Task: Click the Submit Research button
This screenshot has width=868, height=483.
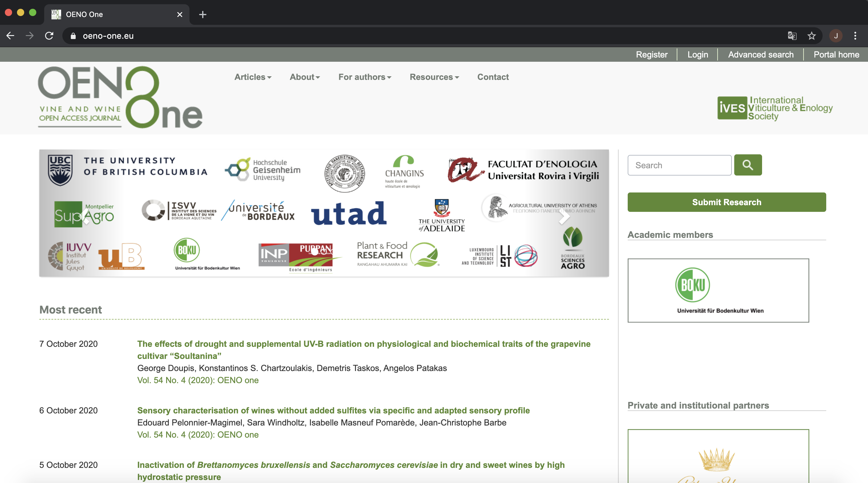Action: point(726,202)
